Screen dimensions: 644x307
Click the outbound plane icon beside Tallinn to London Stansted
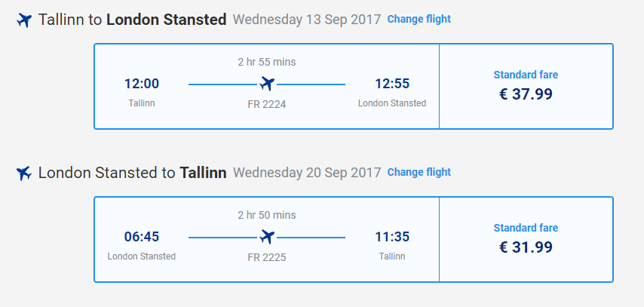[24, 20]
